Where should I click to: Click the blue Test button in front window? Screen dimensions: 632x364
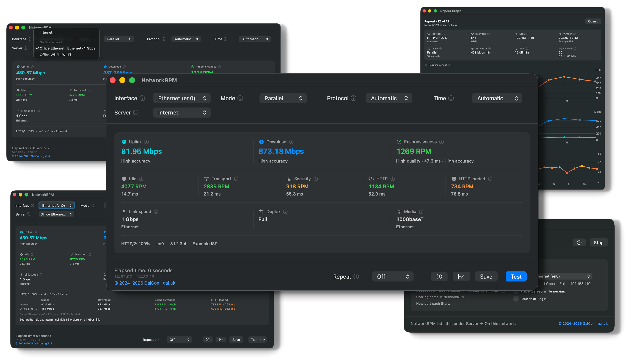point(516,277)
